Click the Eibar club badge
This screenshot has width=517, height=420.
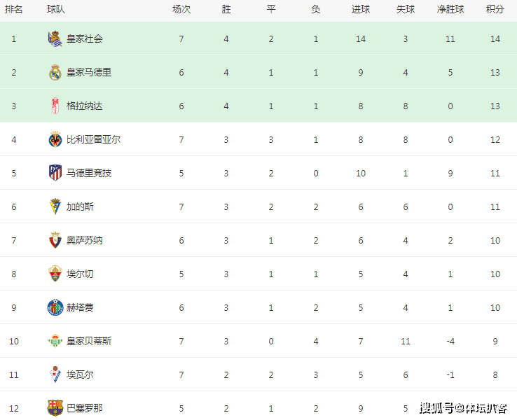coord(55,374)
